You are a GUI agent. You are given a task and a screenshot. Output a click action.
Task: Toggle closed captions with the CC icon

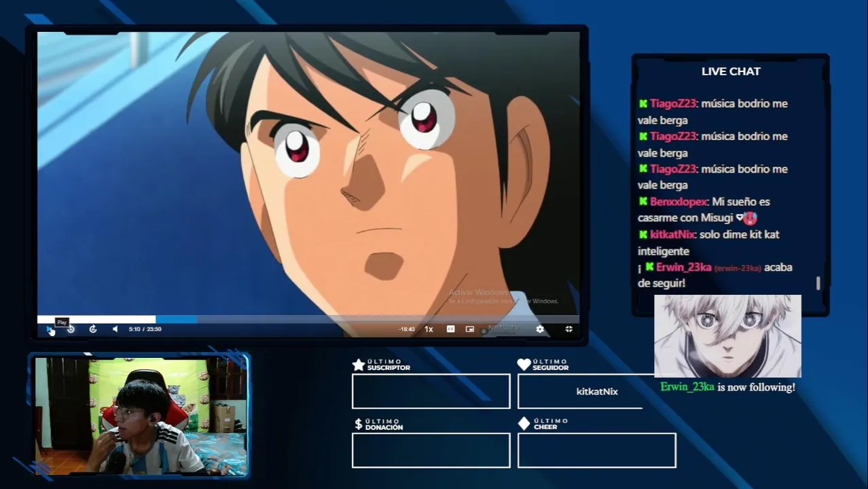pyautogui.click(x=450, y=329)
